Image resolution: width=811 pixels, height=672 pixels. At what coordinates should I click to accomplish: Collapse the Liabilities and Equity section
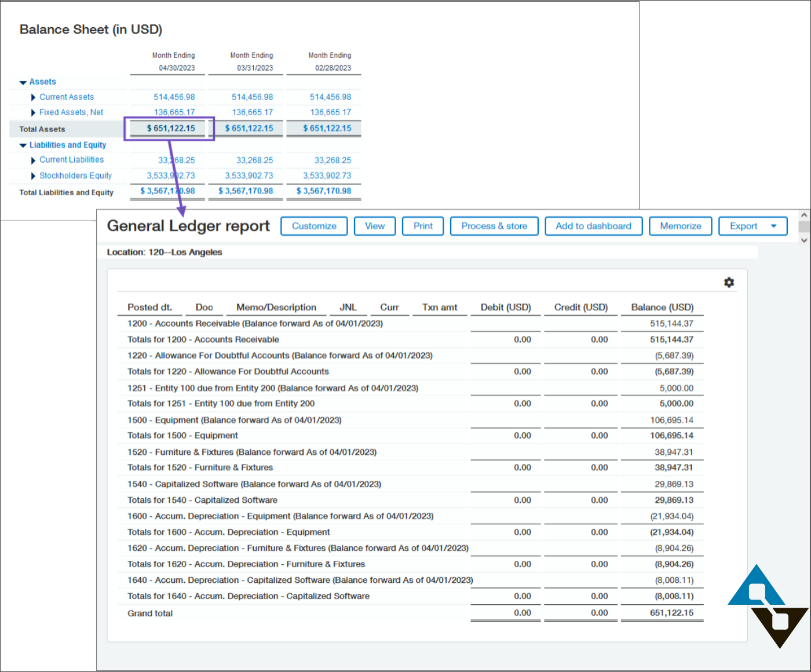click(23, 145)
